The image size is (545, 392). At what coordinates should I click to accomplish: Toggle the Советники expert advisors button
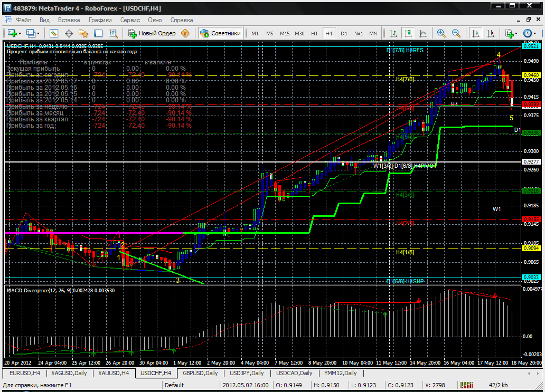click(220, 33)
